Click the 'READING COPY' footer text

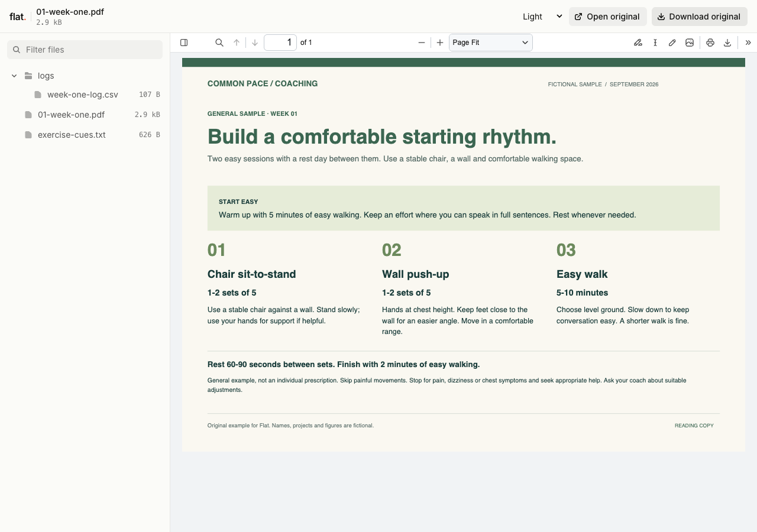point(694,426)
